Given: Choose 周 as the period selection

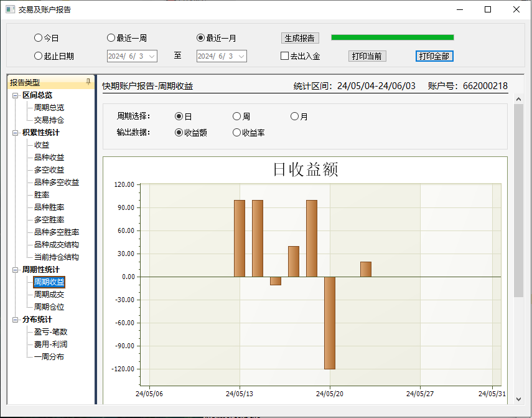Looking at the screenshot, I should 236,116.
